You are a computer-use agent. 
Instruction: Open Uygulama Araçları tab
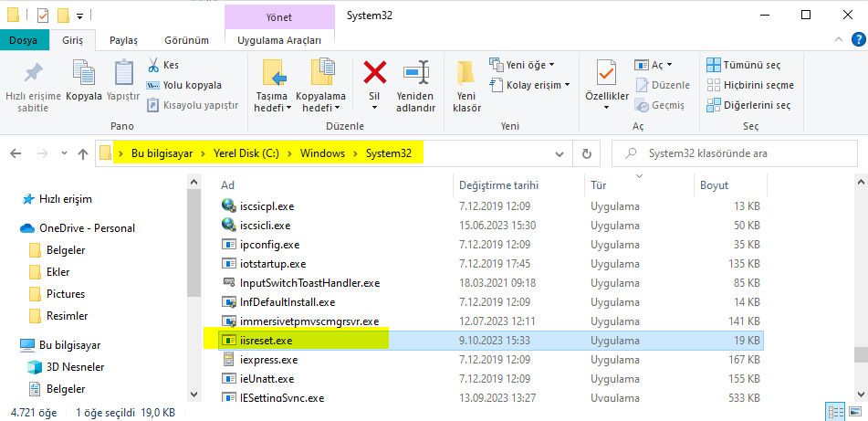coord(279,40)
